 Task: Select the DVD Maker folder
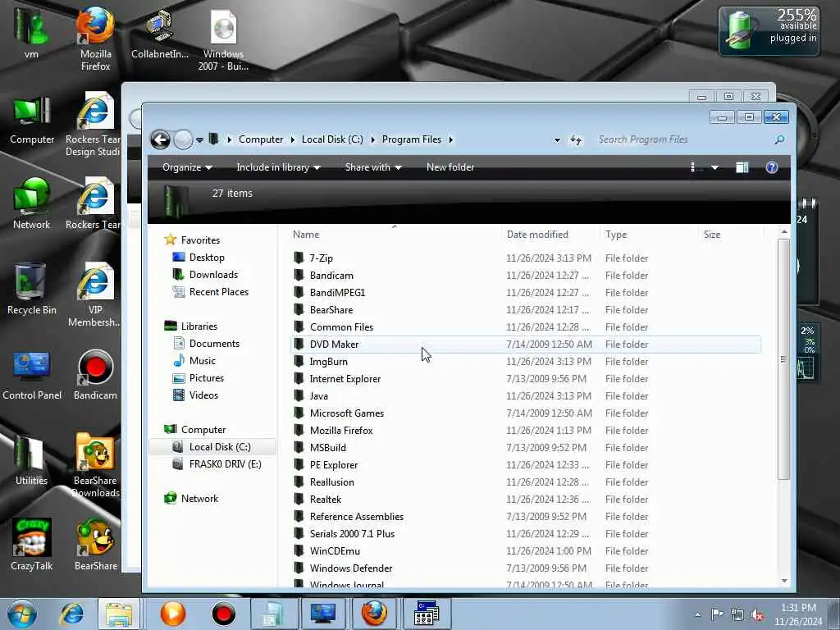point(334,344)
